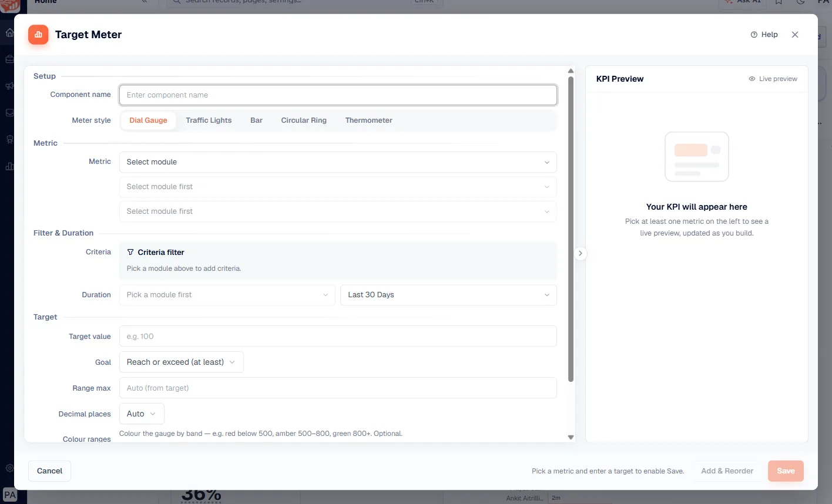Click the Help link
The width and height of the screenshot is (832, 504).
(x=764, y=35)
